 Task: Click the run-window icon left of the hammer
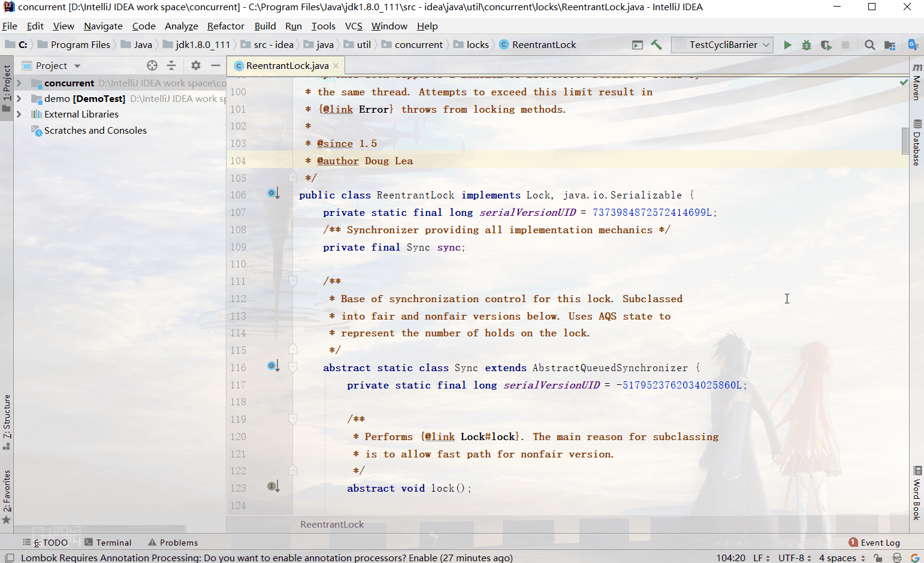pos(638,45)
